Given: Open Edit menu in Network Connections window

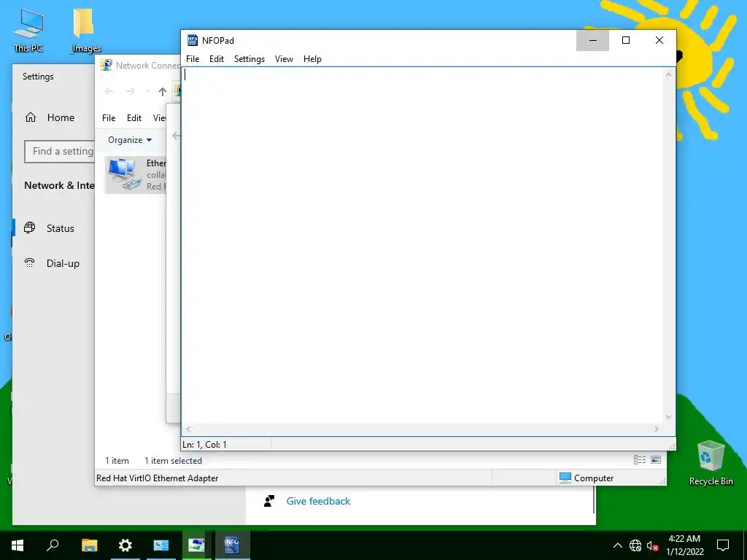Looking at the screenshot, I should pos(134,118).
